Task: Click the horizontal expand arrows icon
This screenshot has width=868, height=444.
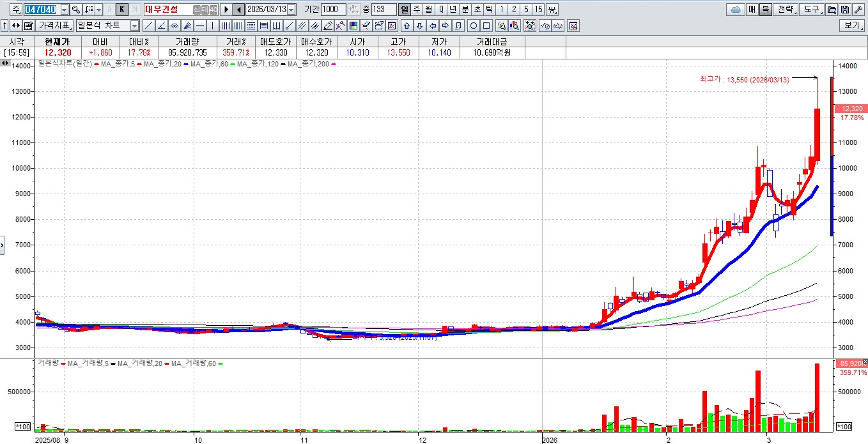Action: [x=15, y=26]
